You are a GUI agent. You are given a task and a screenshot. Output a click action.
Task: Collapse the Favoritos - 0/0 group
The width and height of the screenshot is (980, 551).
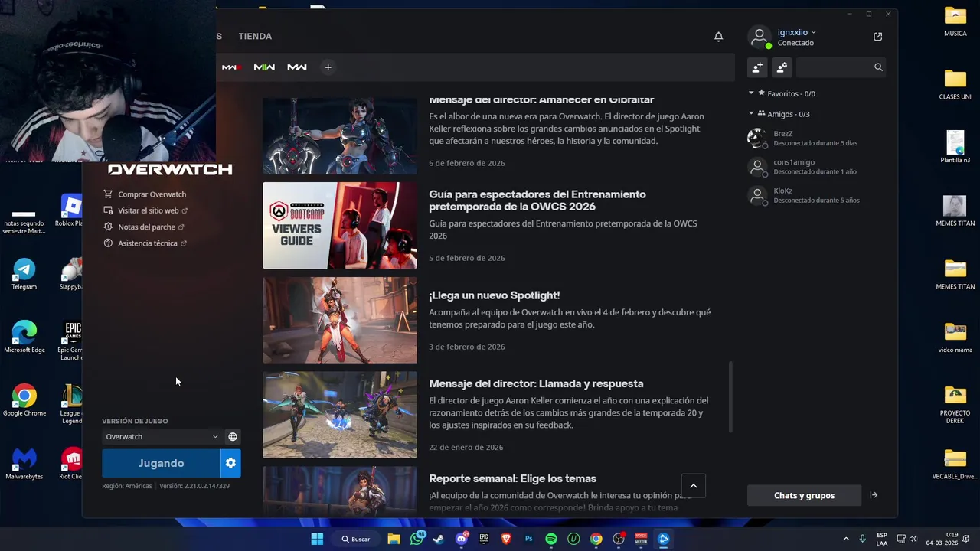751,93
